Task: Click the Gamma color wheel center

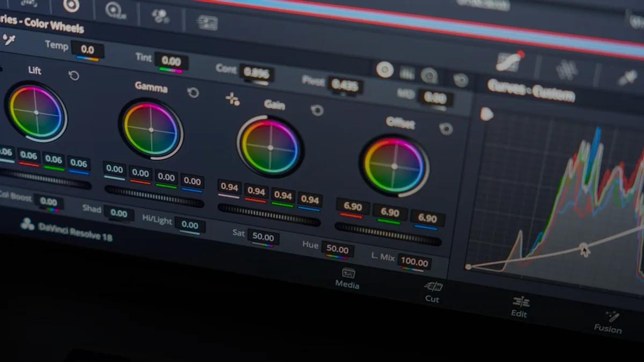Action: point(151,130)
